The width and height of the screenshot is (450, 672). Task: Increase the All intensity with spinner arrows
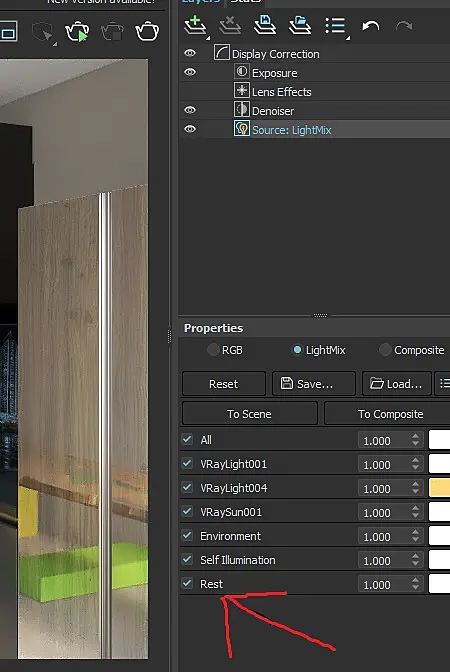coord(416,436)
